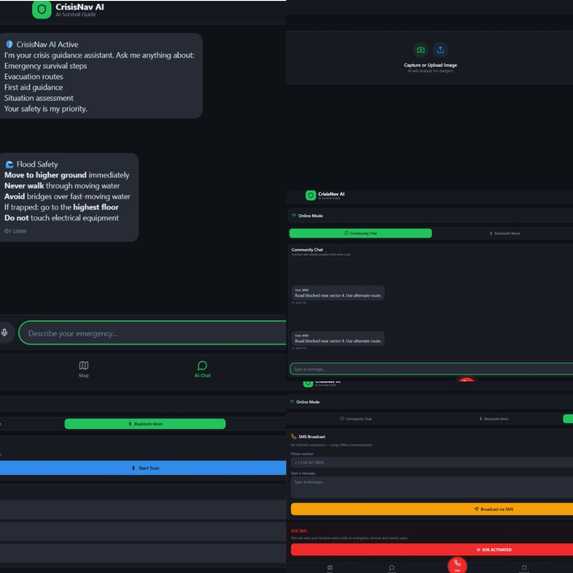Viewport: 573px width, 573px height.
Task: Click the green CrisisNav AI shield logo in the AI chat header
Action: coord(42,10)
